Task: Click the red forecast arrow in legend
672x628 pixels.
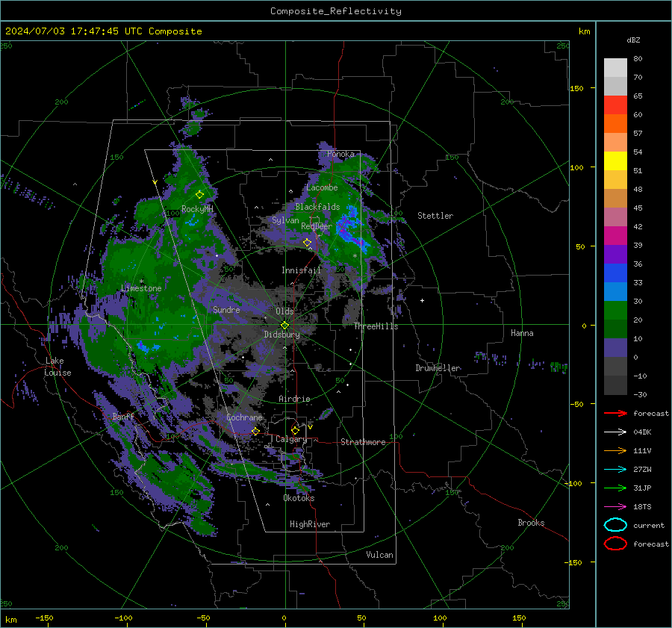Action: [x=615, y=413]
